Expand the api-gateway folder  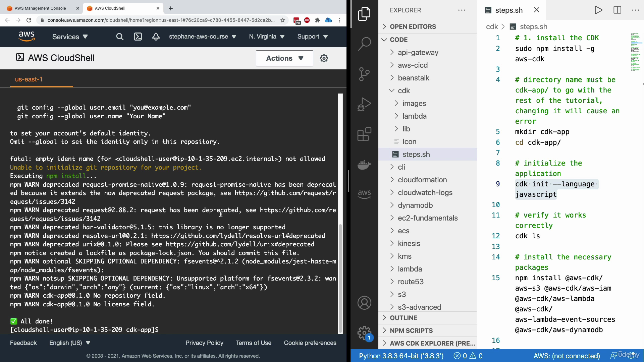(x=428, y=52)
